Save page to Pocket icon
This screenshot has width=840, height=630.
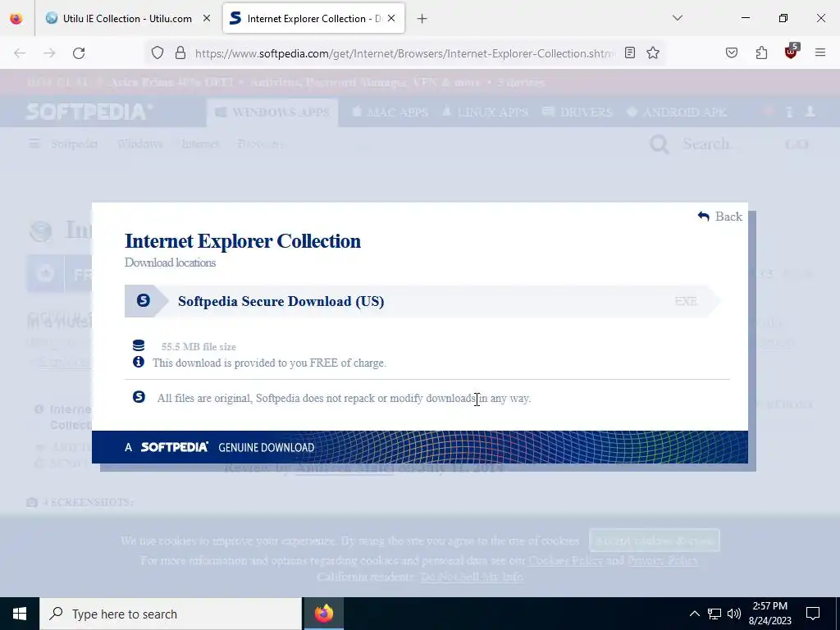[x=732, y=52]
